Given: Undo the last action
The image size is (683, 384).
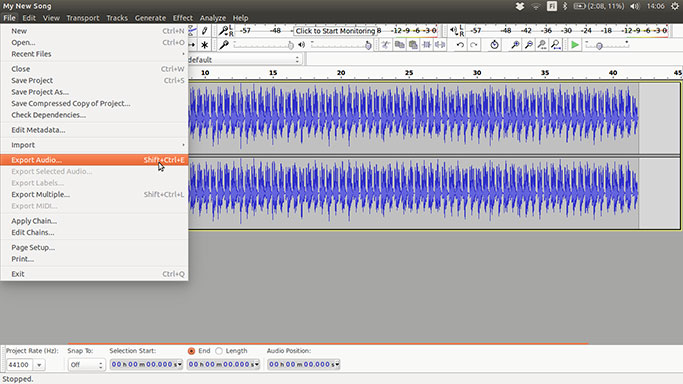Looking at the screenshot, I should pos(460,45).
